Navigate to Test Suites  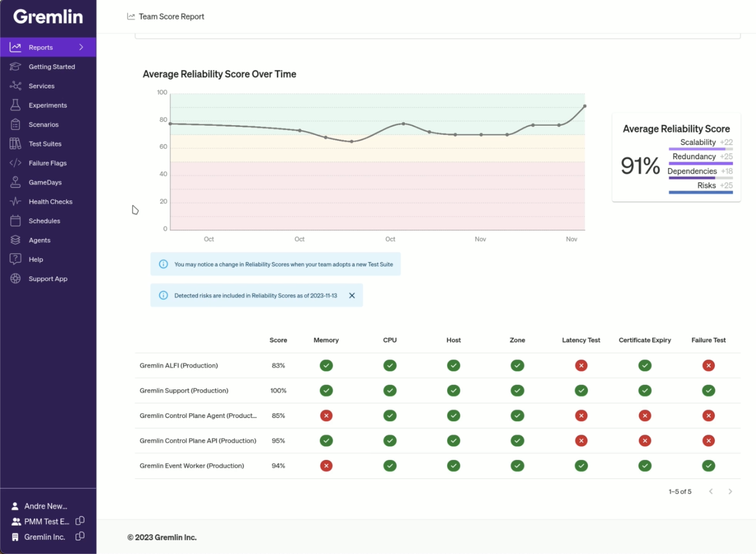point(45,143)
